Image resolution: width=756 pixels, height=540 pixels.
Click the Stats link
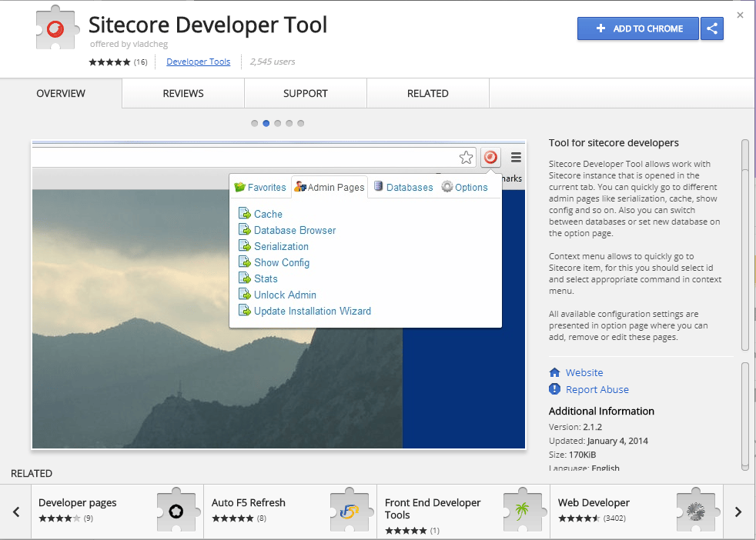[266, 279]
